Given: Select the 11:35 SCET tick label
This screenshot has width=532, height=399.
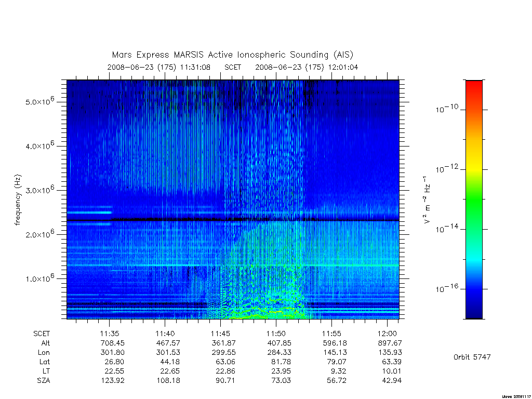Looking at the screenshot, I should (110, 334).
